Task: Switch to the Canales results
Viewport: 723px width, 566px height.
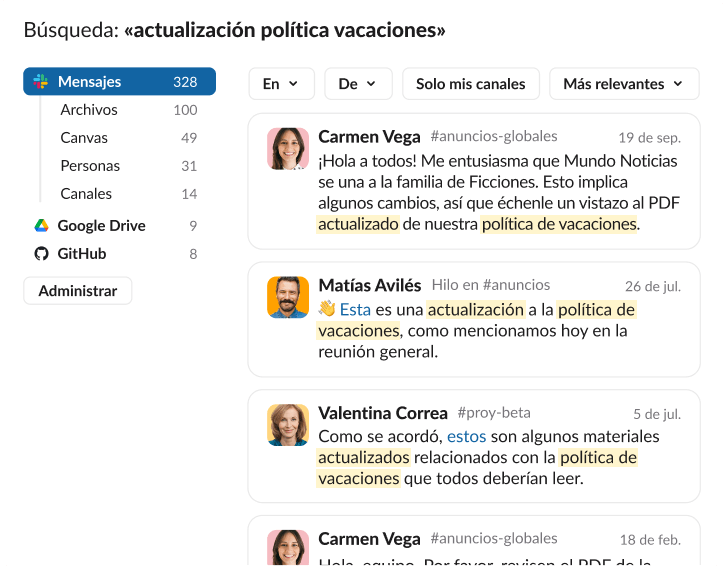Action: click(x=119, y=194)
